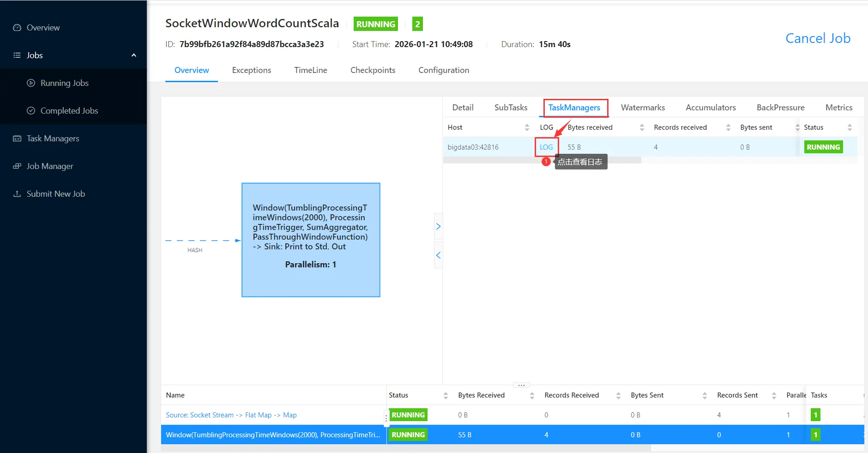Click the Task Managers schedule icon
This screenshot has width=868, height=453.
click(17, 139)
